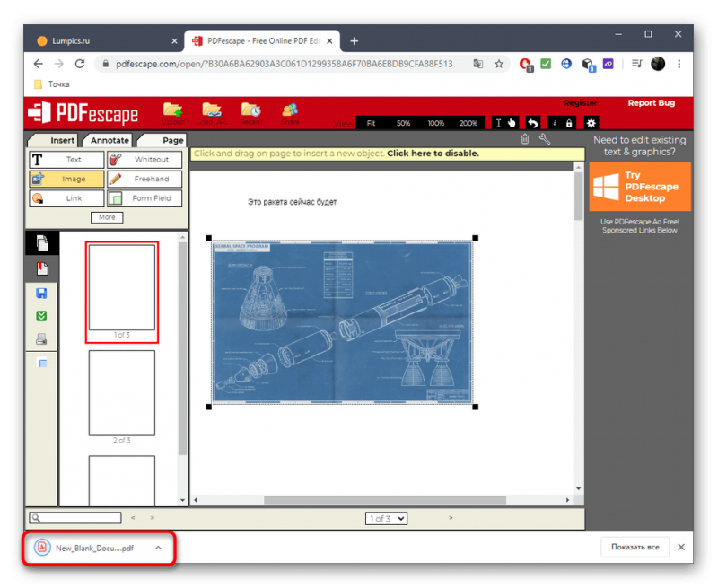The image size is (718, 588).
Task: Open the blue globe browser extension
Action: pyautogui.click(x=566, y=64)
